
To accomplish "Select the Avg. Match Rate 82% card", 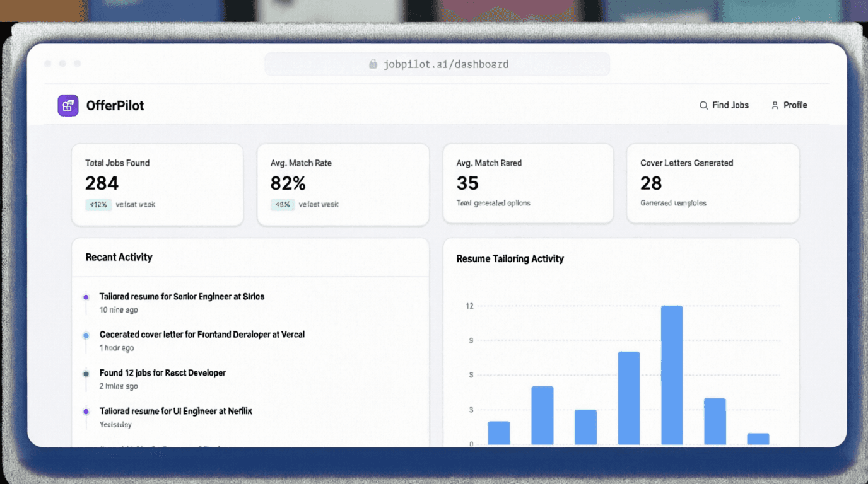I will (x=343, y=185).
